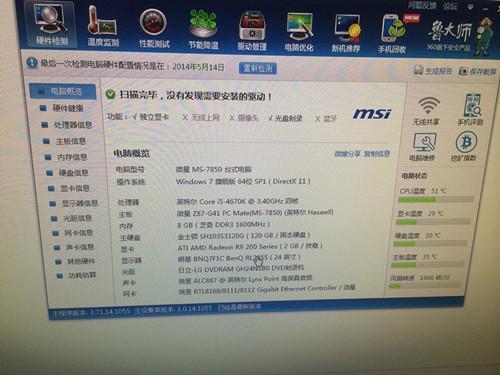Open the title bar dropdown menu arrow
The width and height of the screenshot is (500, 375).
coord(470,7)
